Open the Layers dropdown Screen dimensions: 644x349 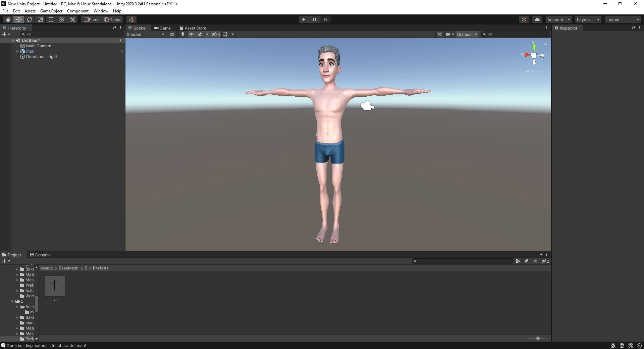coord(588,19)
